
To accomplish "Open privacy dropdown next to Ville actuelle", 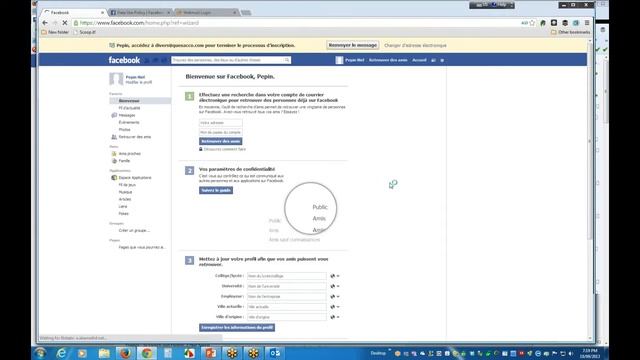I will pyautogui.click(x=335, y=307).
